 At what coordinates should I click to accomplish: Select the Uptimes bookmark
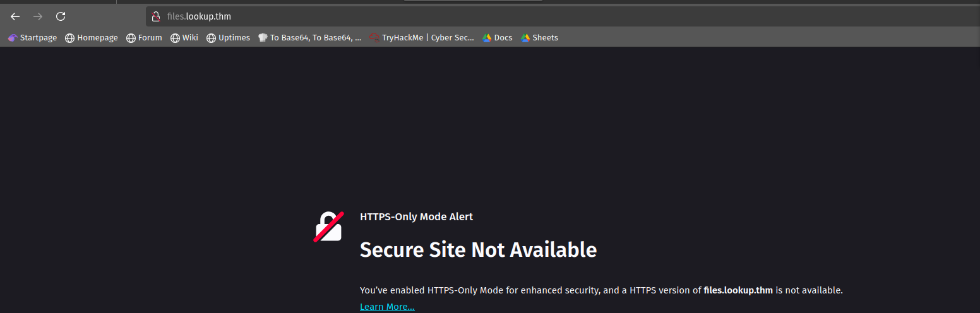(x=228, y=38)
